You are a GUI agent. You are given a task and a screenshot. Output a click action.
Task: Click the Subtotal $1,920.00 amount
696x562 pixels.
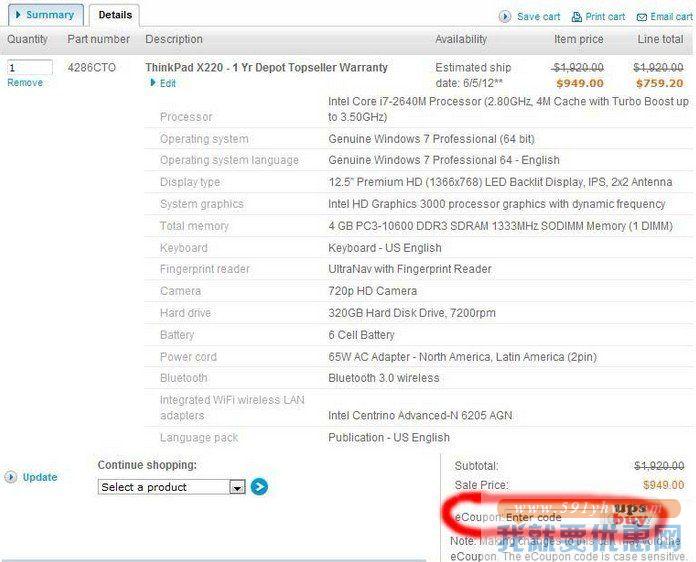pos(659,466)
